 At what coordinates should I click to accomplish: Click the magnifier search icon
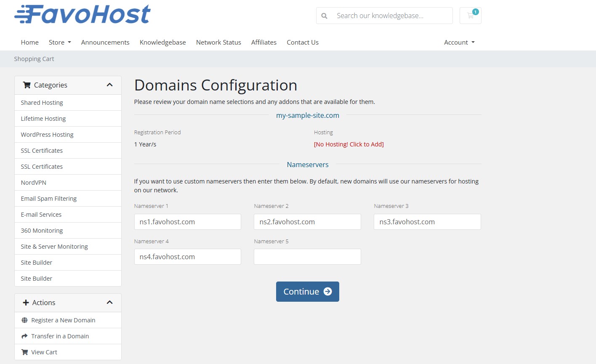(x=324, y=16)
